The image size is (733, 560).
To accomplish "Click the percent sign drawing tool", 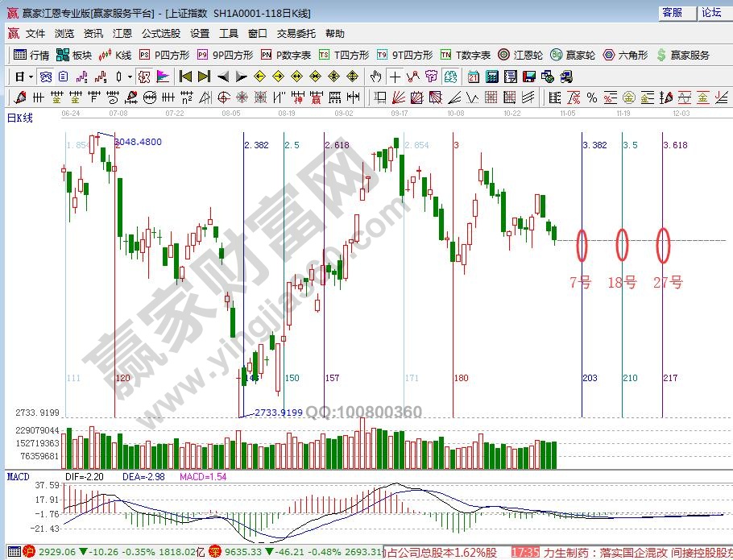I will [x=592, y=97].
